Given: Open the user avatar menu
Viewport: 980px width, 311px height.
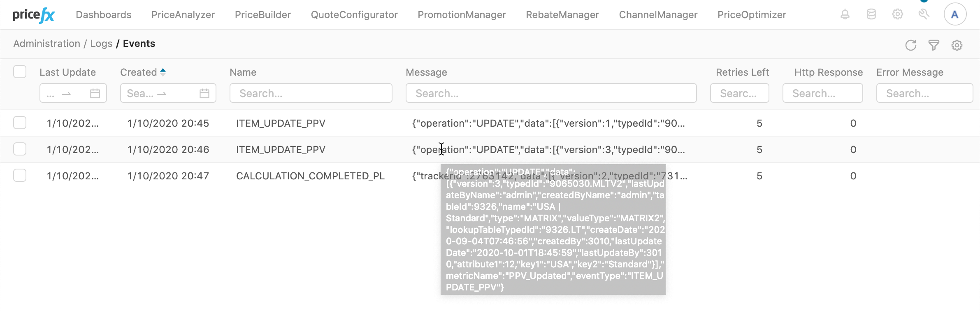Looking at the screenshot, I should point(954,14).
